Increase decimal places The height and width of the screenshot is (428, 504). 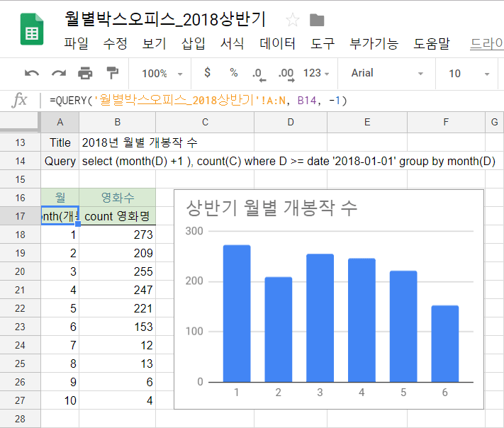[286, 74]
